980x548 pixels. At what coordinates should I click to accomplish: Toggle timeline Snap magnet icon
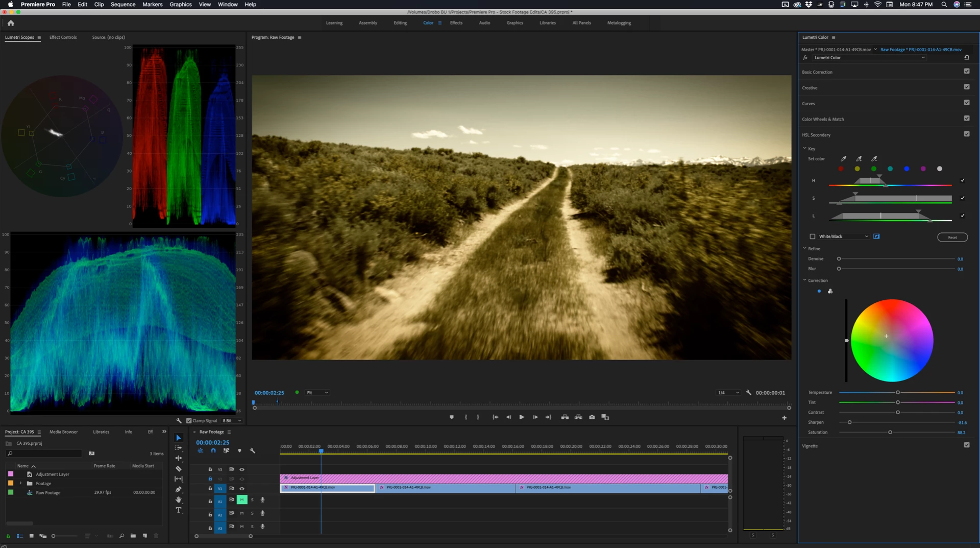(213, 450)
